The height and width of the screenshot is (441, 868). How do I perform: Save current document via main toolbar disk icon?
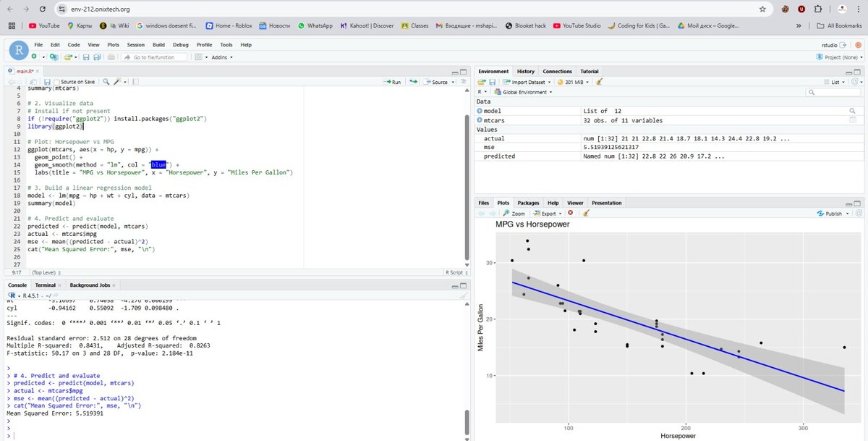[x=86, y=56]
